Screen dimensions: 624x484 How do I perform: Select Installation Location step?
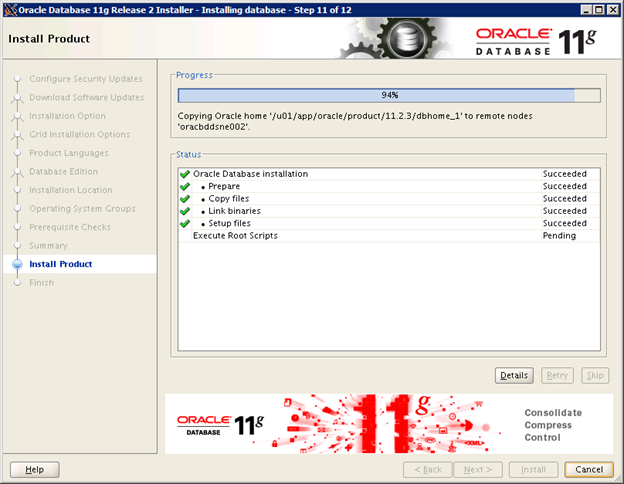pos(71,190)
